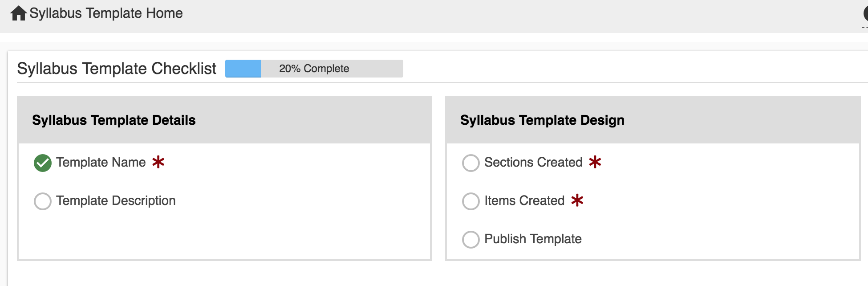
Task: Click the home icon in header
Action: 18,13
